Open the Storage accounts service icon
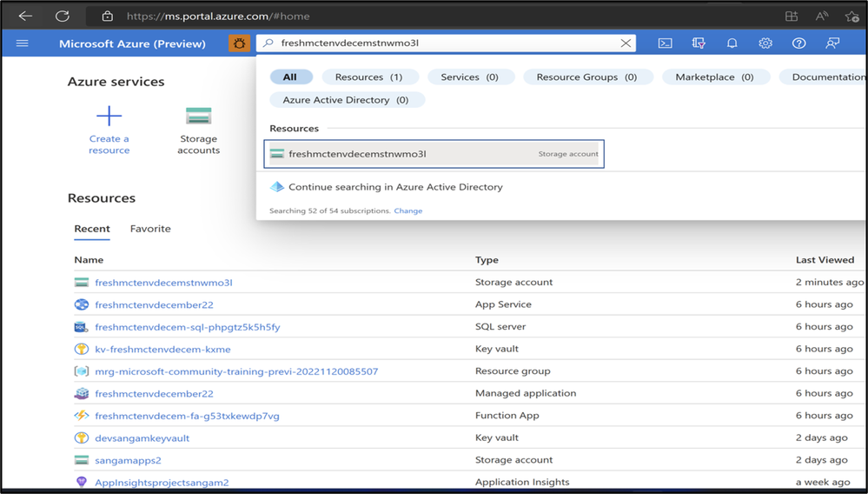 [x=199, y=116]
